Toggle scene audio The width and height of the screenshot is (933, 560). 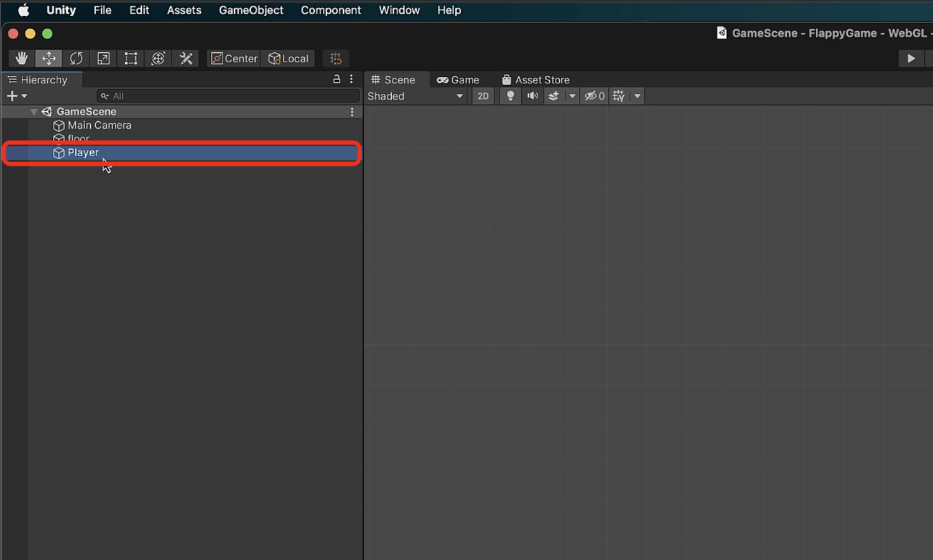click(532, 96)
